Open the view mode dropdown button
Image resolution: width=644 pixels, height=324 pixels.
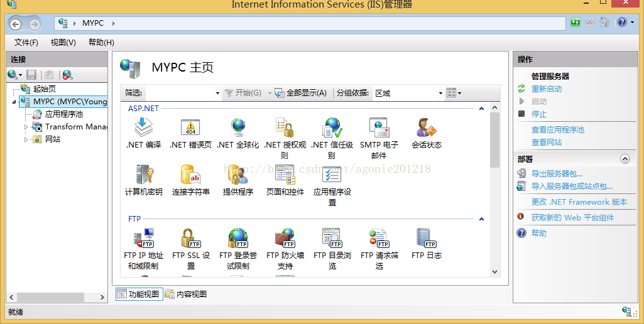point(454,93)
